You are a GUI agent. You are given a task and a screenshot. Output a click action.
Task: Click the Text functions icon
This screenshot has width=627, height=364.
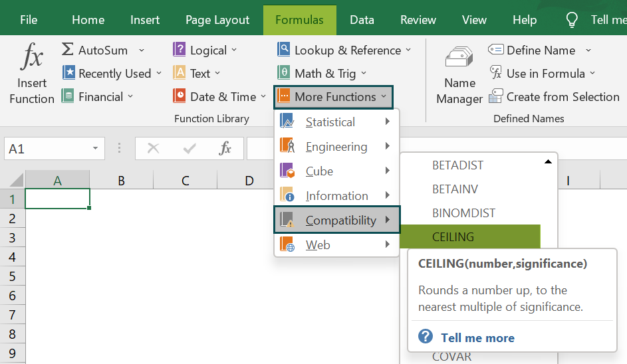pos(179,72)
